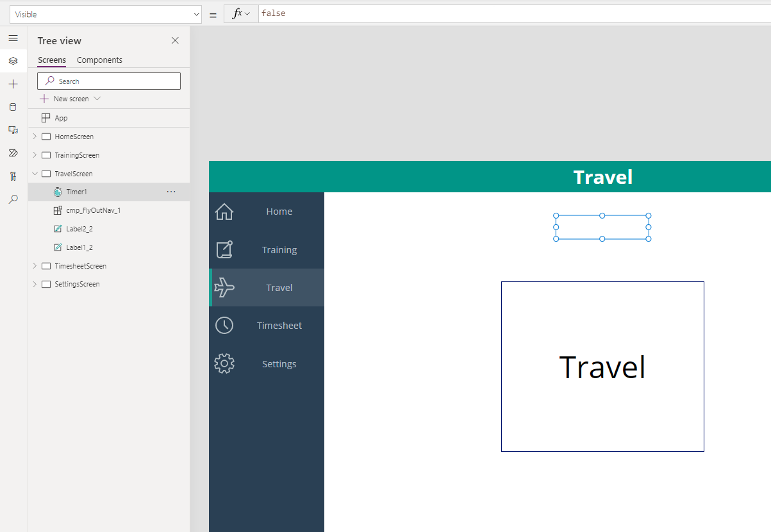Image resolution: width=771 pixels, height=532 pixels.
Task: Click the Timesheet clock icon
Action: (224, 326)
